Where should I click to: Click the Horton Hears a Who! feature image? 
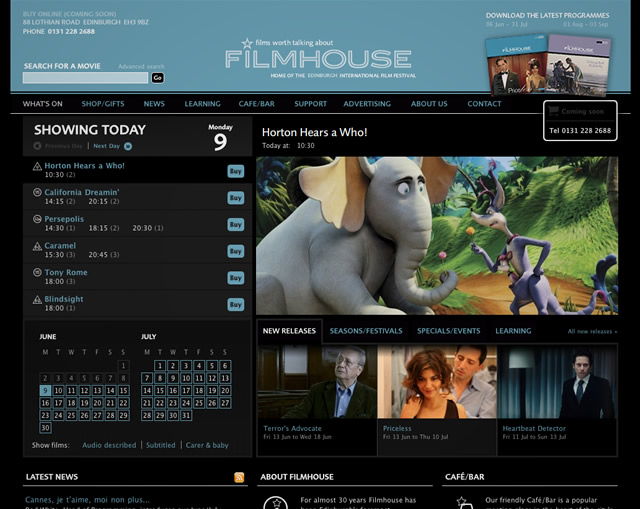437,236
